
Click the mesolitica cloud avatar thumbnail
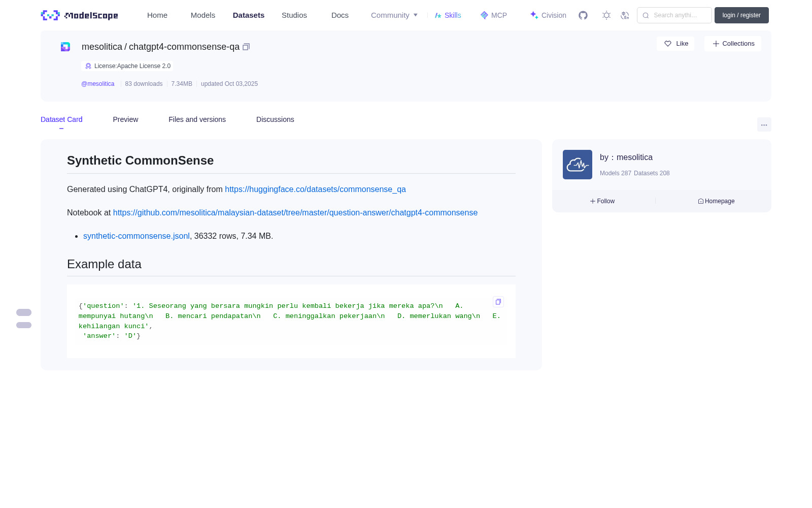pos(578,165)
